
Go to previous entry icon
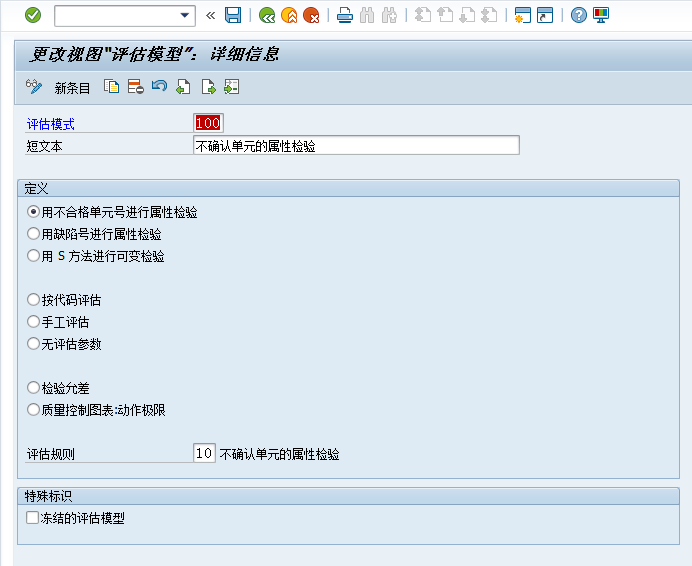183,87
